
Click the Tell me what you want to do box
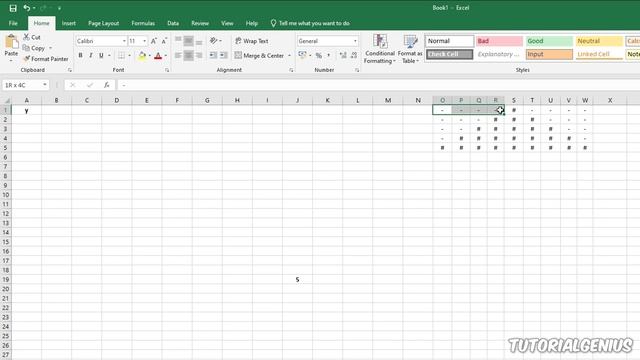[x=310, y=23]
